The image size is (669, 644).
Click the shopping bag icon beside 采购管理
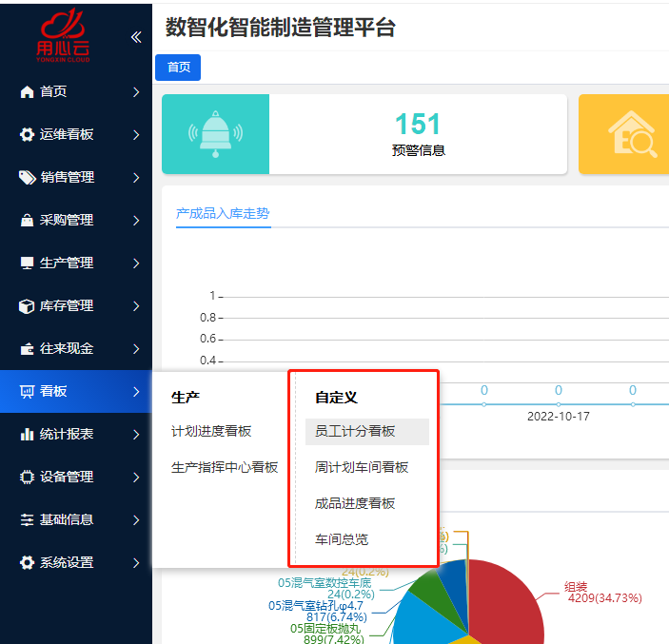(x=27, y=220)
